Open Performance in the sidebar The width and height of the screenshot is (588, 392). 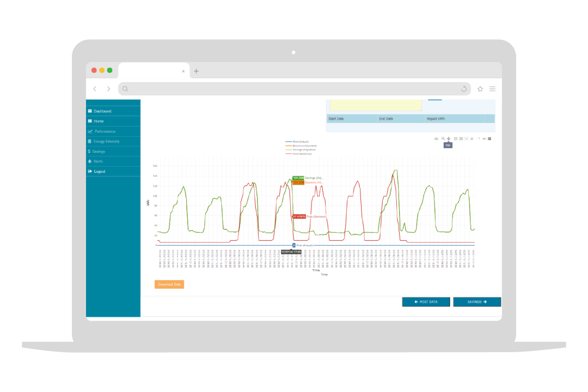click(105, 131)
